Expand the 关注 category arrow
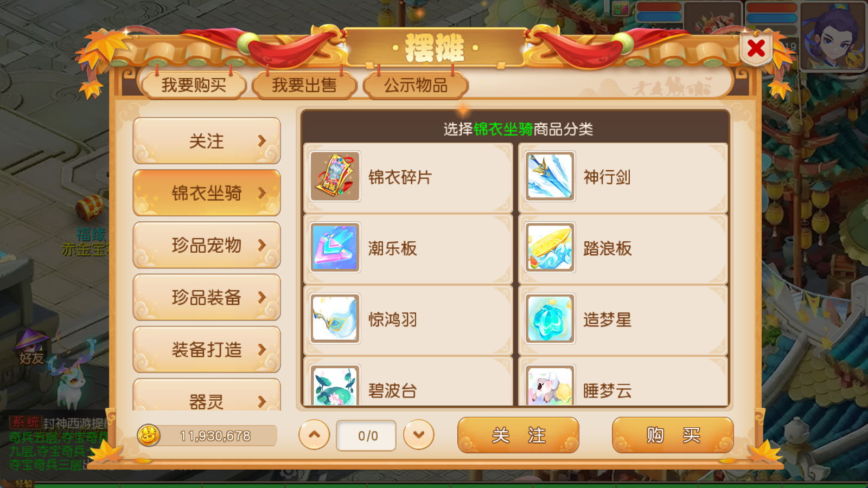 262,141
